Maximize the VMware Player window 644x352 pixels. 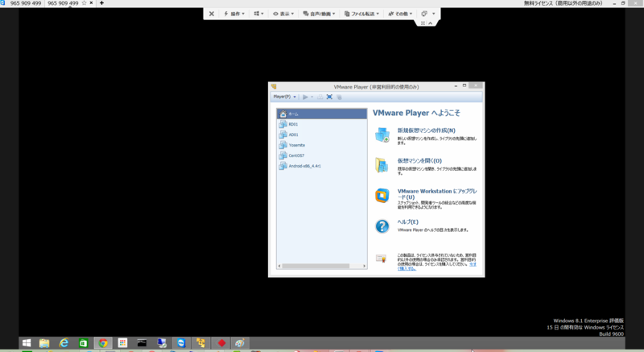(x=464, y=86)
